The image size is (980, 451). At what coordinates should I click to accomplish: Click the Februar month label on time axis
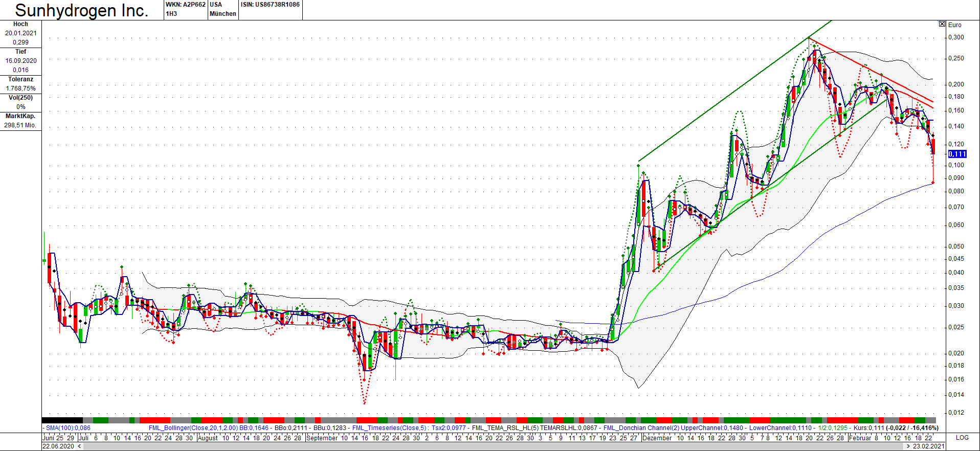tap(860, 438)
